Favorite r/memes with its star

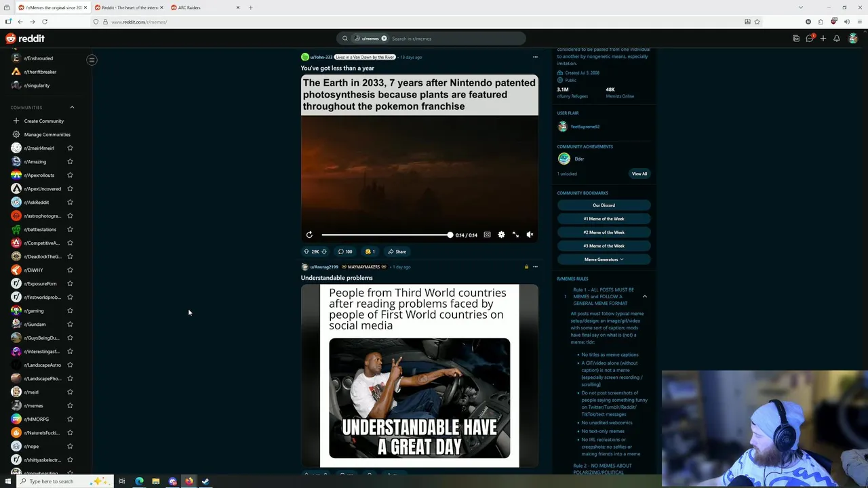[70, 405]
